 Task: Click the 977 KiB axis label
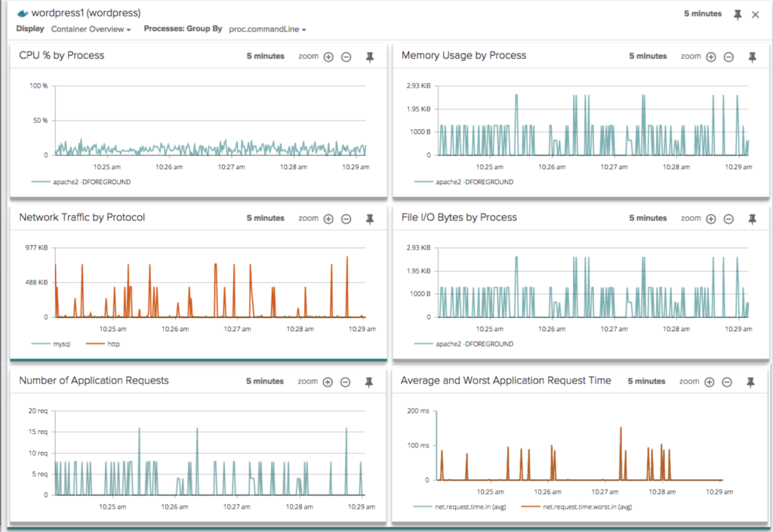(36, 248)
